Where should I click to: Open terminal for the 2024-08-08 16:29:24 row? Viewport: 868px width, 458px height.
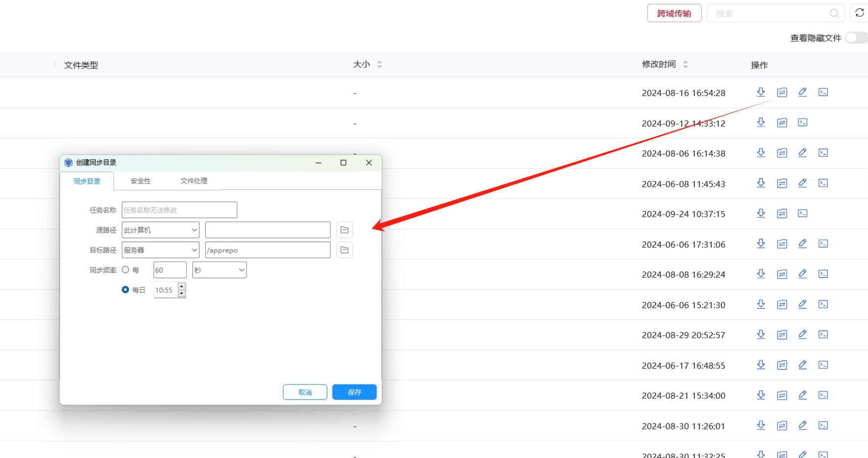click(x=823, y=274)
